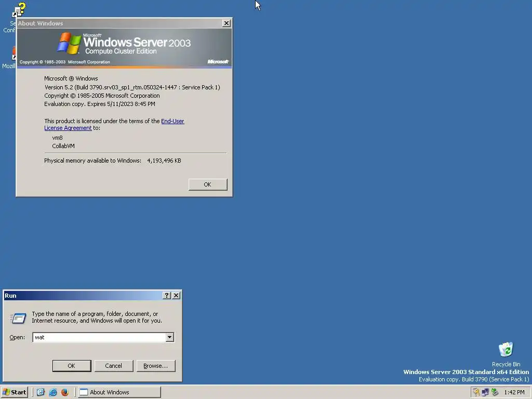Launch Firefox from quick launch
Image resolution: width=532 pixels, height=399 pixels.
(65, 392)
